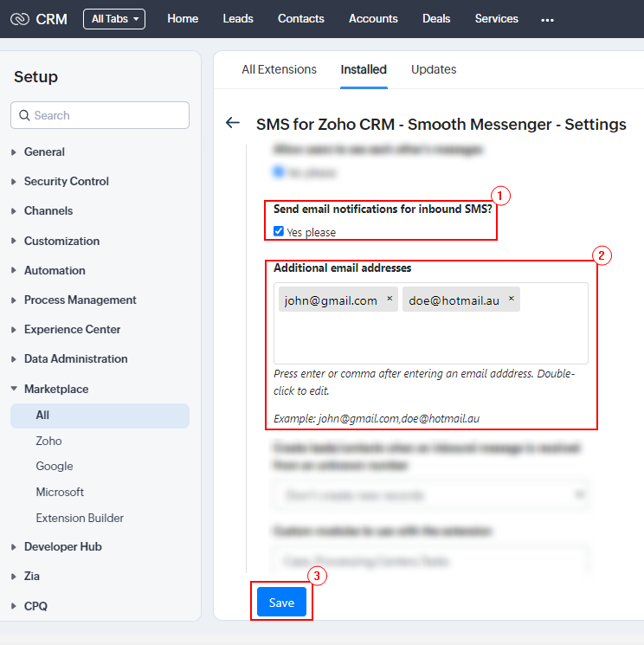Select Google under Marketplace
Screen dimensions: 644x645
click(x=55, y=466)
